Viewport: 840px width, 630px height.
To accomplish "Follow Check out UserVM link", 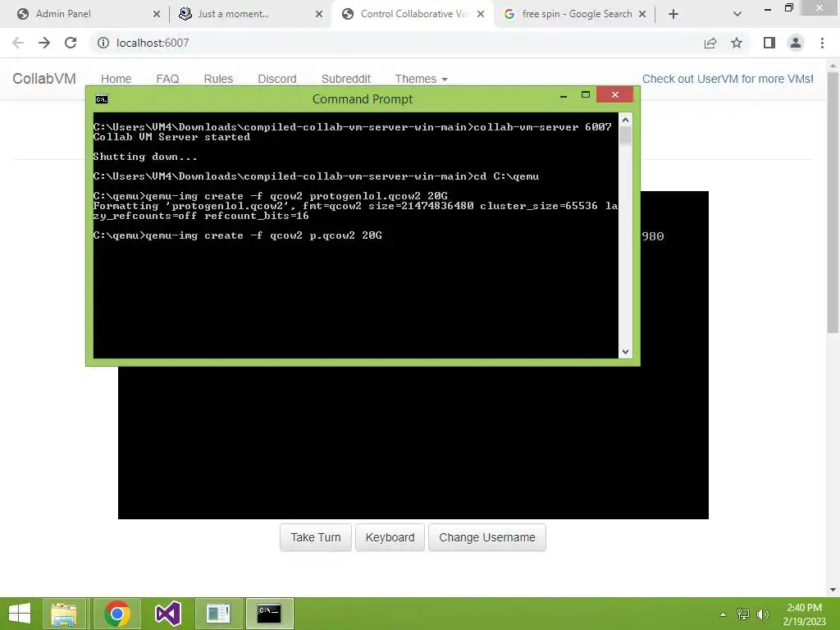I will pyautogui.click(x=728, y=79).
